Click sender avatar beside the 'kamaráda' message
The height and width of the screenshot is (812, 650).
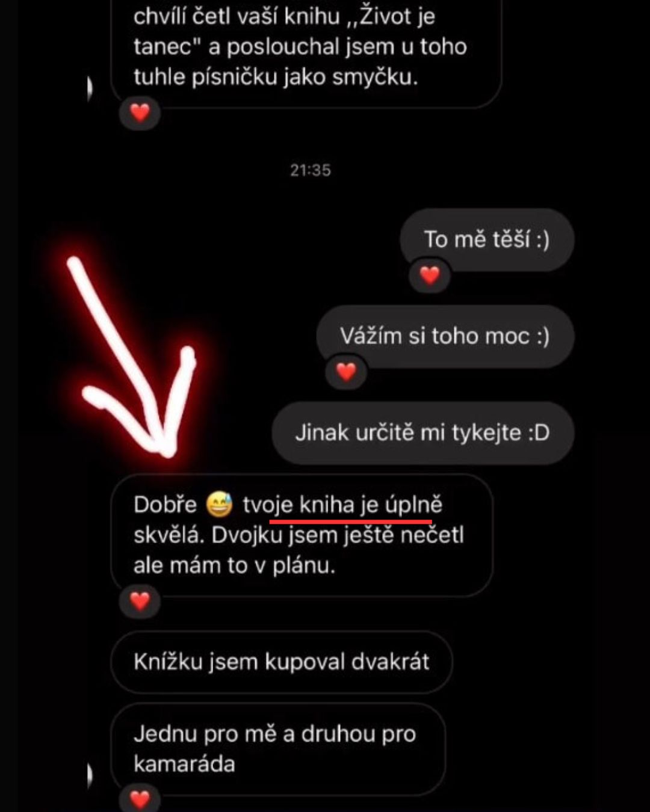click(90, 776)
